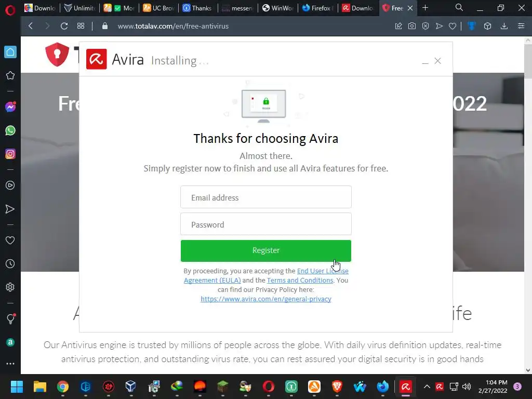Take a snapshot with camera icon
The width and height of the screenshot is (532, 399).
pos(412,26)
